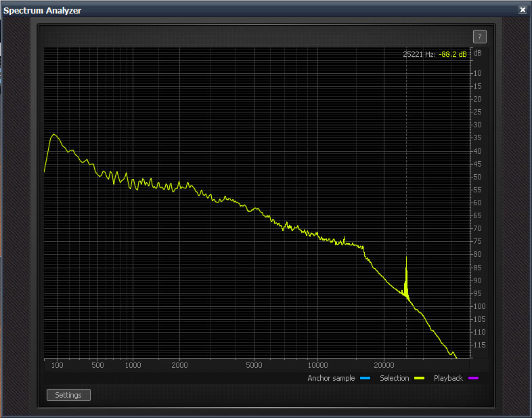Click the Spectrum Analyzer title bar text

(43, 10)
